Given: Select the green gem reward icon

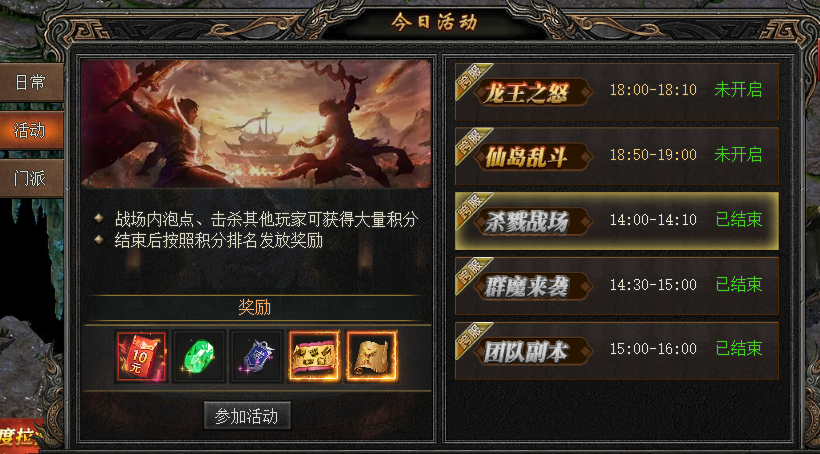Looking at the screenshot, I should (199, 356).
